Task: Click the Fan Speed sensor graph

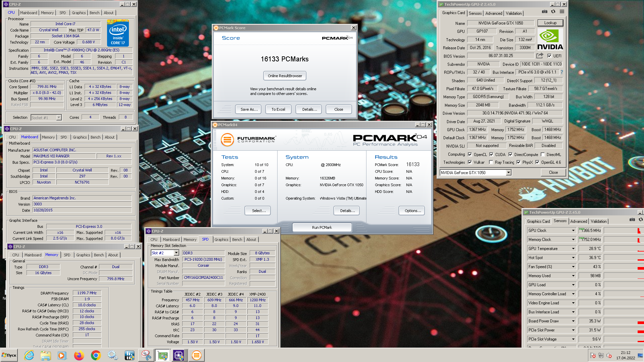Action: click(624, 267)
